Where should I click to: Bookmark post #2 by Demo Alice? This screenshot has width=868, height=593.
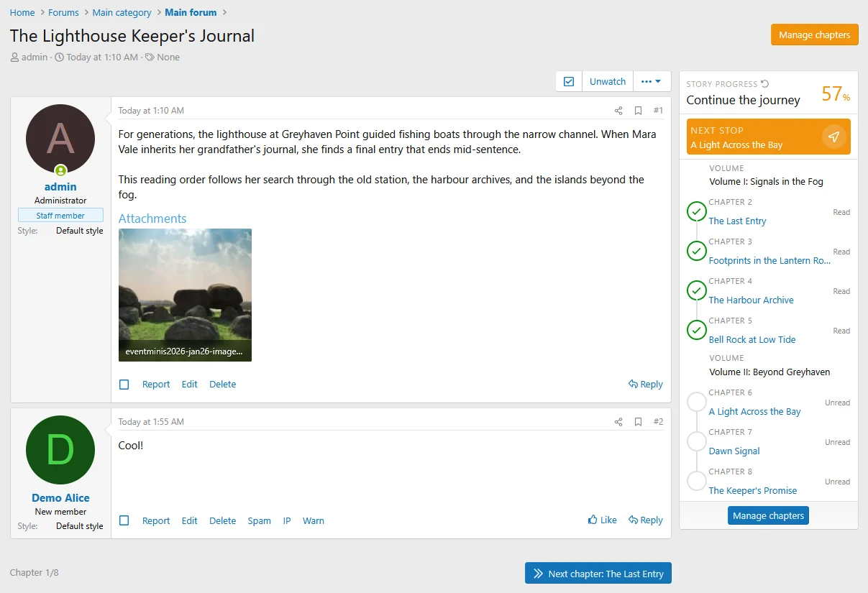click(638, 422)
